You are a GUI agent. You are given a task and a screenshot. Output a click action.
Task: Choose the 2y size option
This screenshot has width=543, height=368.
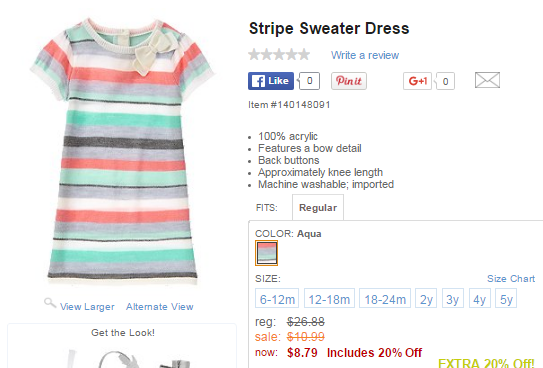426,298
